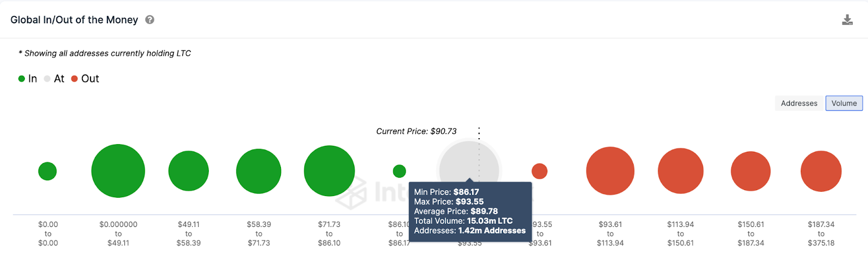Select the small green $0.00 to $0.00 bubble
This screenshot has height=266, width=868.
point(48,171)
